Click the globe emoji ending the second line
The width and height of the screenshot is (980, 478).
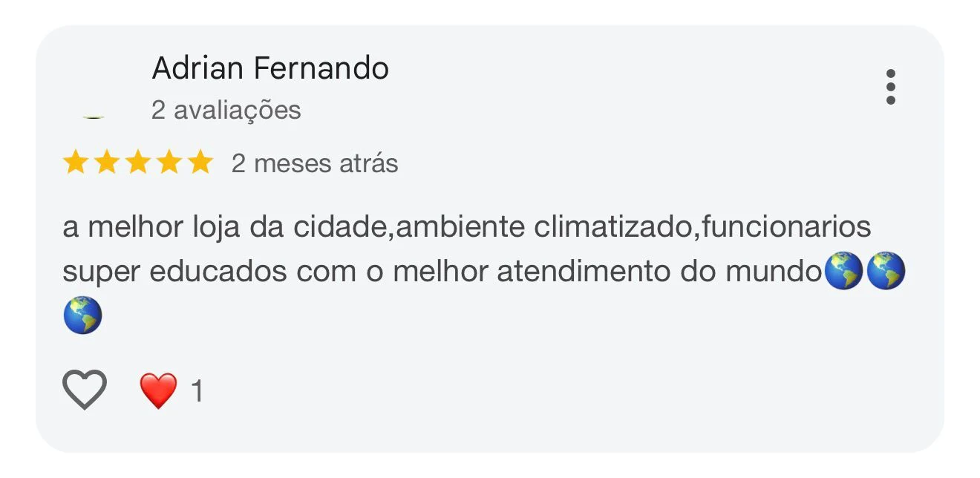886,272
